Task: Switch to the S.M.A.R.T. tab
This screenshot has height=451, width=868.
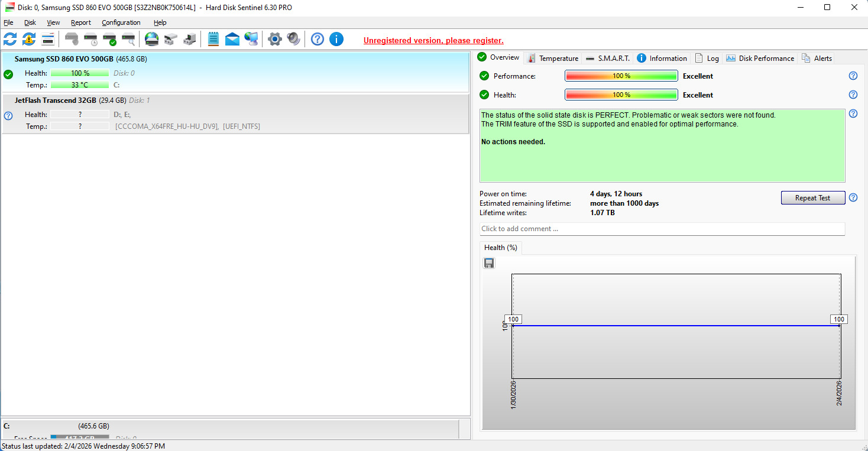Action: coord(607,58)
